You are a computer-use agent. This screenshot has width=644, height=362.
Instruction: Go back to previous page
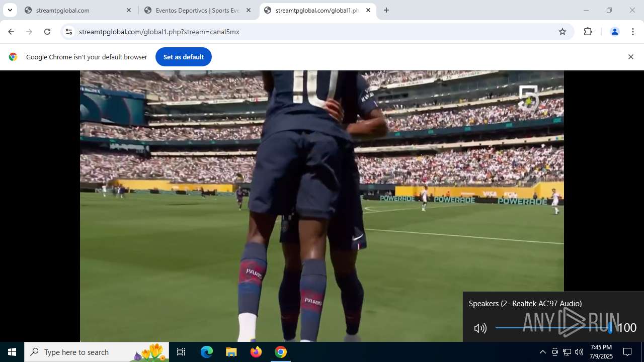pos(11,32)
